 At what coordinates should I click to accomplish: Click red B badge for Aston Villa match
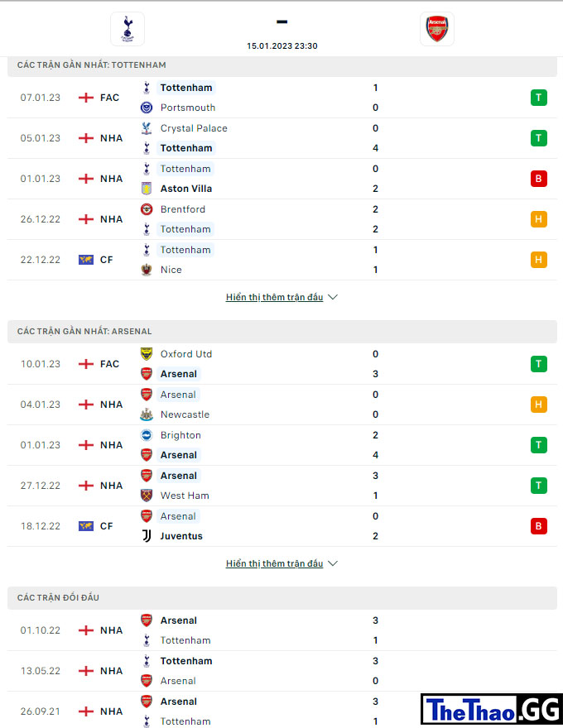coord(538,179)
